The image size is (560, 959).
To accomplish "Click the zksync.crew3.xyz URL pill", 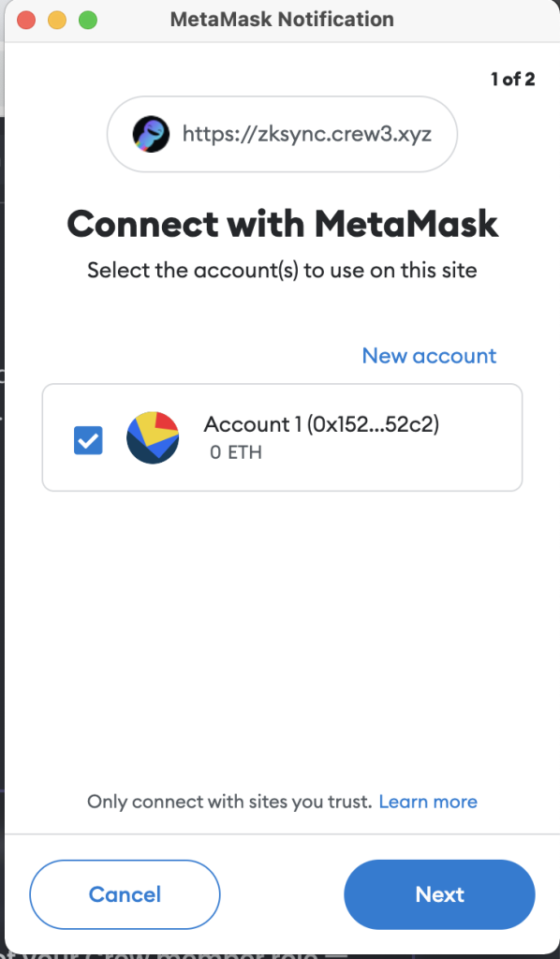I will point(282,134).
